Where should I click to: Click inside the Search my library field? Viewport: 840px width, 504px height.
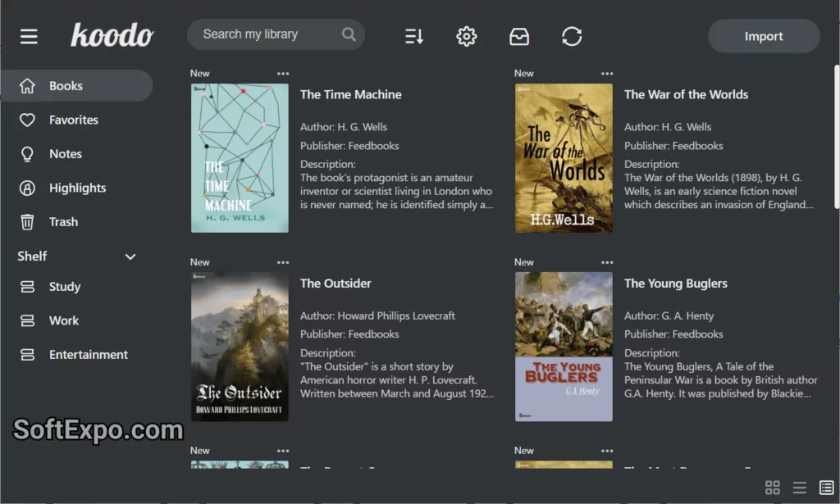point(262,34)
